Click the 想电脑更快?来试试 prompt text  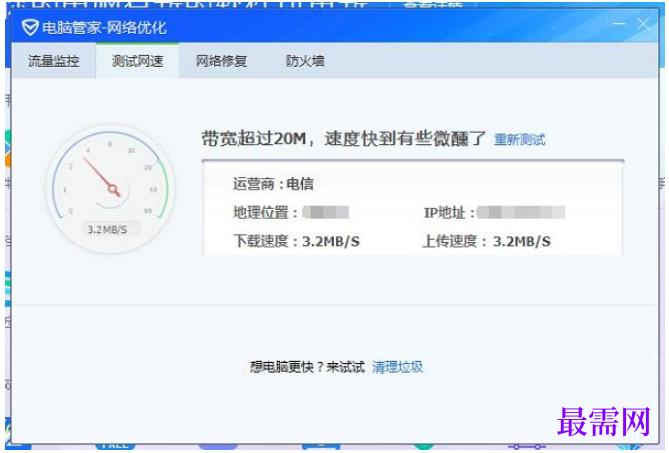(307, 367)
